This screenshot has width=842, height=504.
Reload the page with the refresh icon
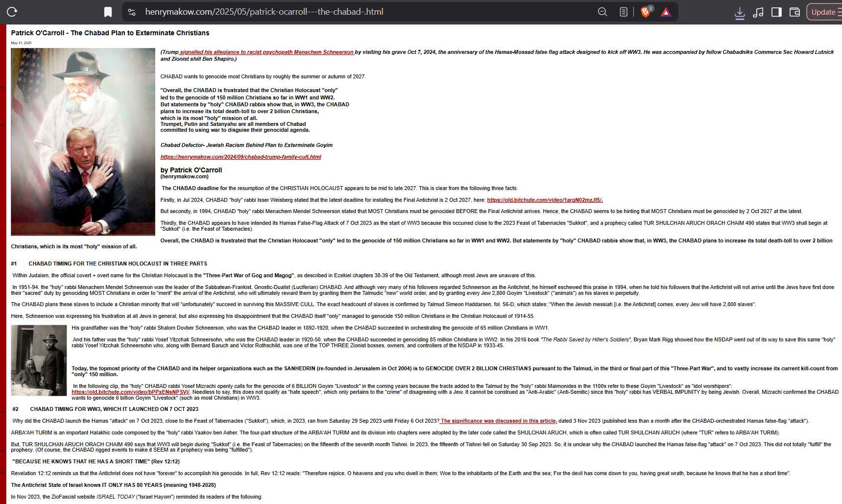point(12,12)
